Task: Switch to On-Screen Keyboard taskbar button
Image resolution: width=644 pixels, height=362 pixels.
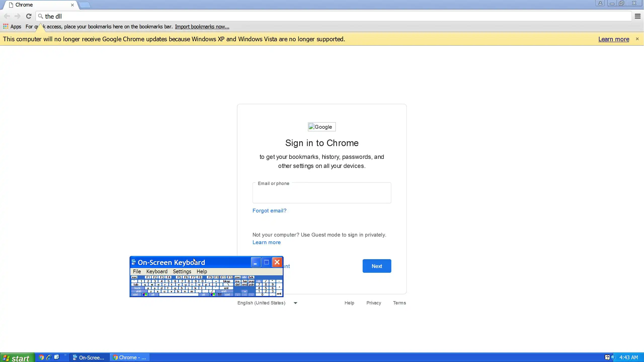Action: [x=89, y=357]
